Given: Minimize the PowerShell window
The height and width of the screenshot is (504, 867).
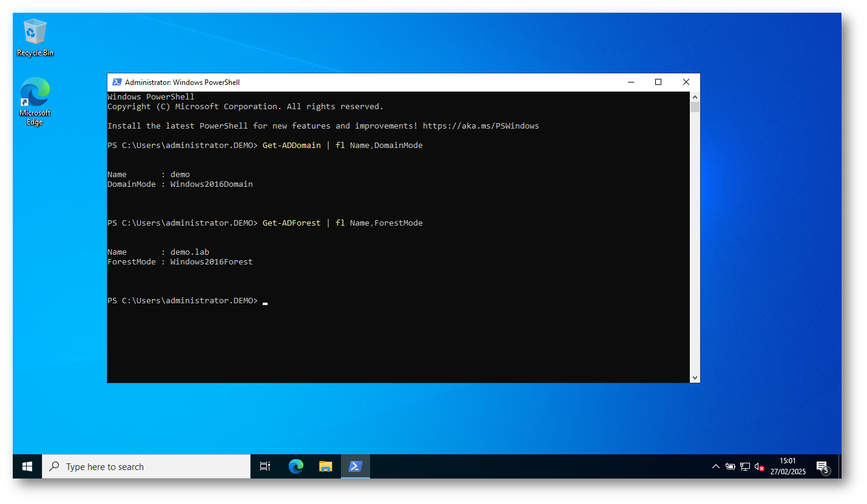Looking at the screenshot, I should point(630,82).
